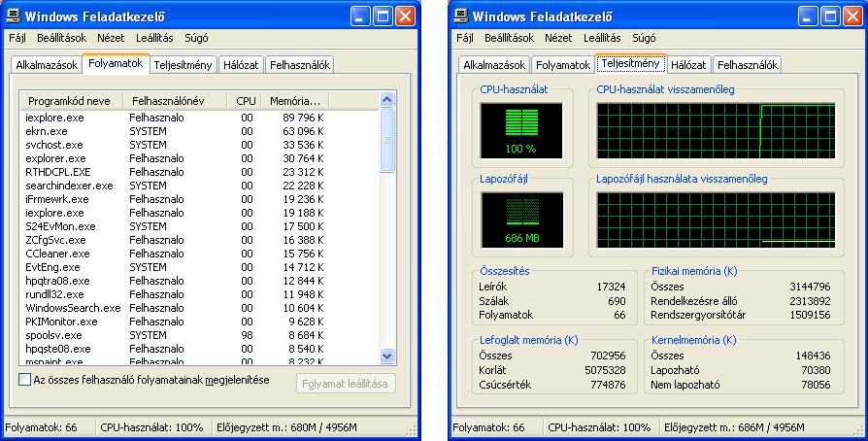Open Nézet menu in the right window
Image resolution: width=868 pixels, height=441 pixels.
tap(558, 38)
